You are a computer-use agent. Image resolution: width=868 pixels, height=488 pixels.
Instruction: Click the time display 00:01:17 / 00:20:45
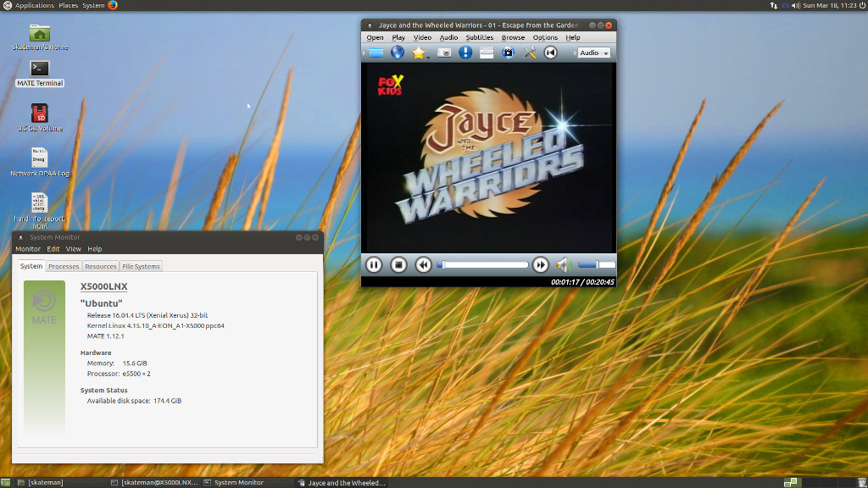pyautogui.click(x=582, y=282)
